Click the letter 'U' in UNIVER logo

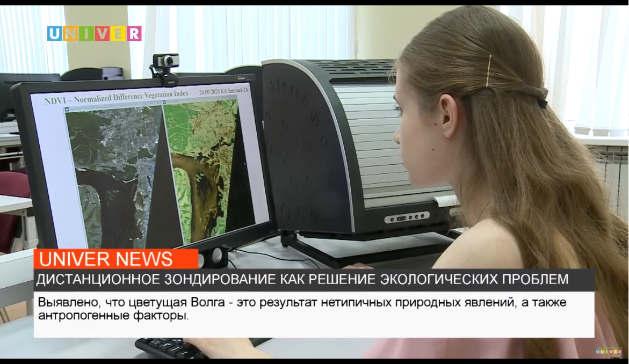(54, 33)
